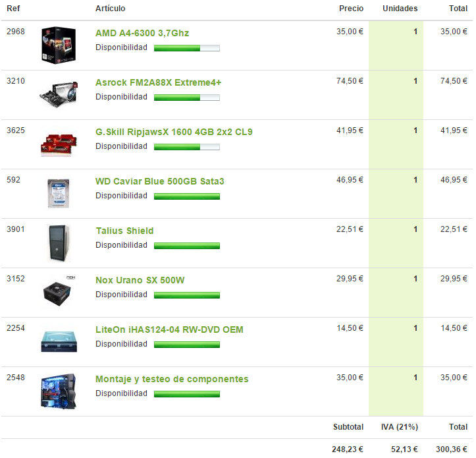Click the 74,50 € price in Precio column
This screenshot has width=476, height=458.
tap(350, 81)
